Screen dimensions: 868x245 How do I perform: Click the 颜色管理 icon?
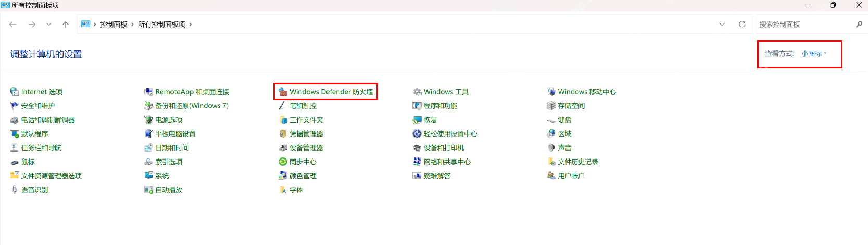coord(283,176)
